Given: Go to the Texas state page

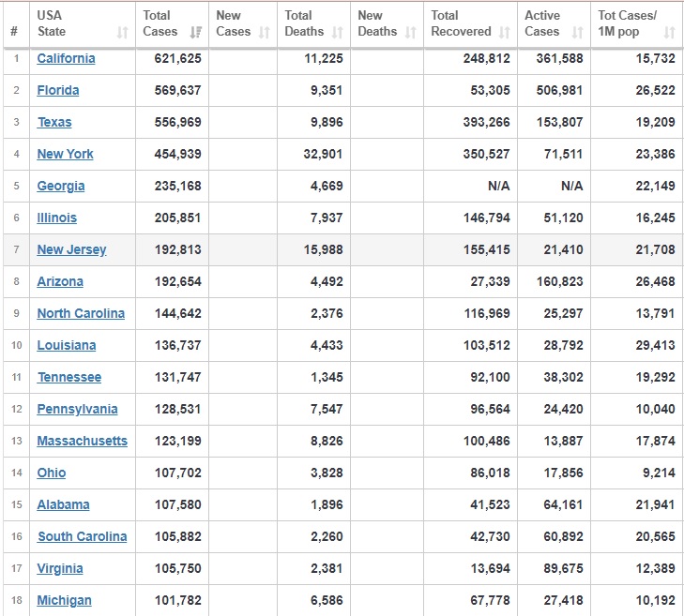Looking at the screenshot, I should pyautogui.click(x=54, y=122).
